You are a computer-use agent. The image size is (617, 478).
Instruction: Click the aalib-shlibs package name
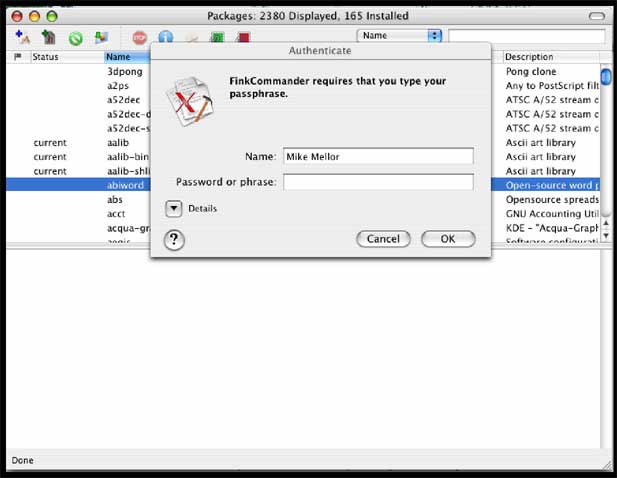128,171
